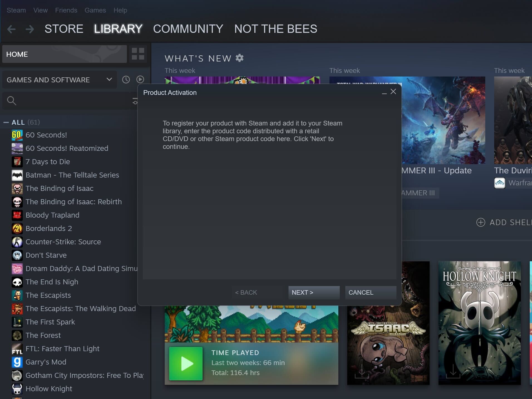Click the Batman Telltale bat icon
This screenshot has height=399, width=532.
point(17,175)
